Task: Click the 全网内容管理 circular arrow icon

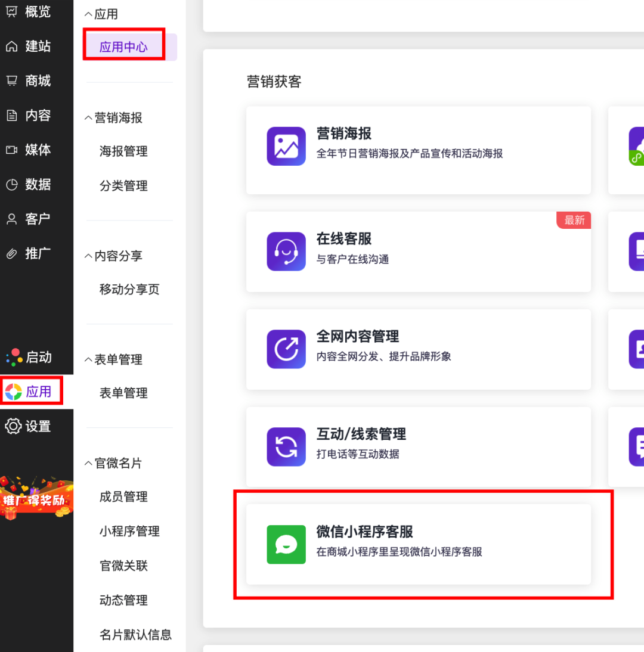Action: click(286, 349)
